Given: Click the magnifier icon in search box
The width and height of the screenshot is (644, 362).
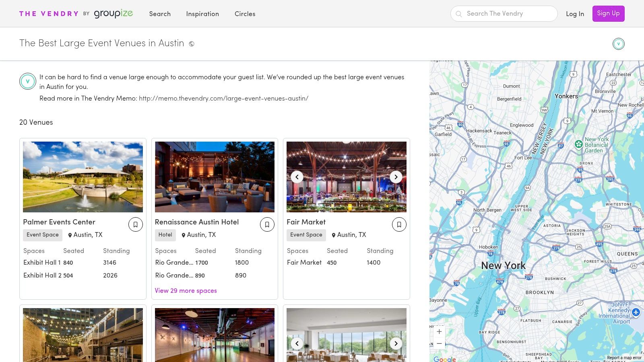Looking at the screenshot, I should click(x=459, y=14).
